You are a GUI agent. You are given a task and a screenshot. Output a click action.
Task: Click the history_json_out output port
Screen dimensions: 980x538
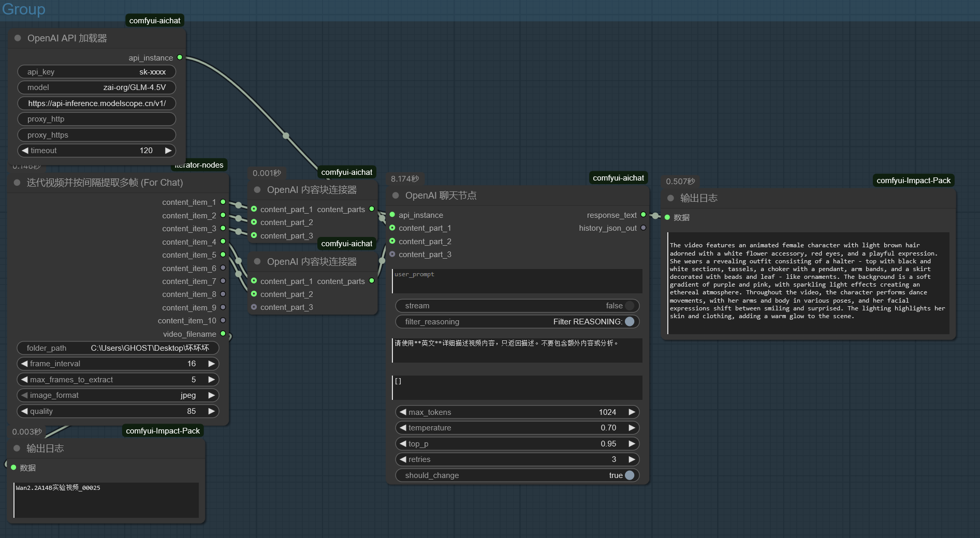coord(643,228)
